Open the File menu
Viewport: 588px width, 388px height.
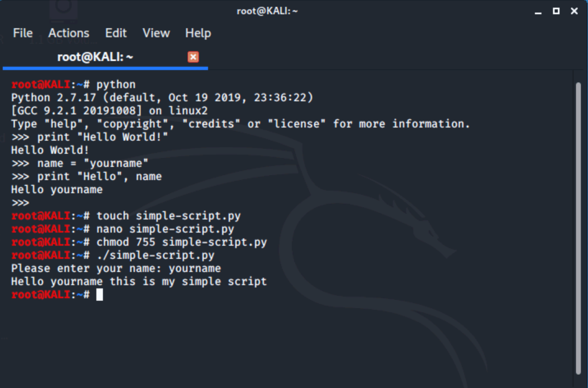click(x=23, y=33)
